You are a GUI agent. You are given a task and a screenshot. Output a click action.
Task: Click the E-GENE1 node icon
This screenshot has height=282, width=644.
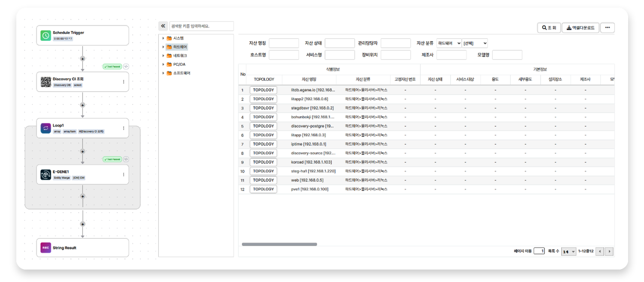(x=46, y=175)
